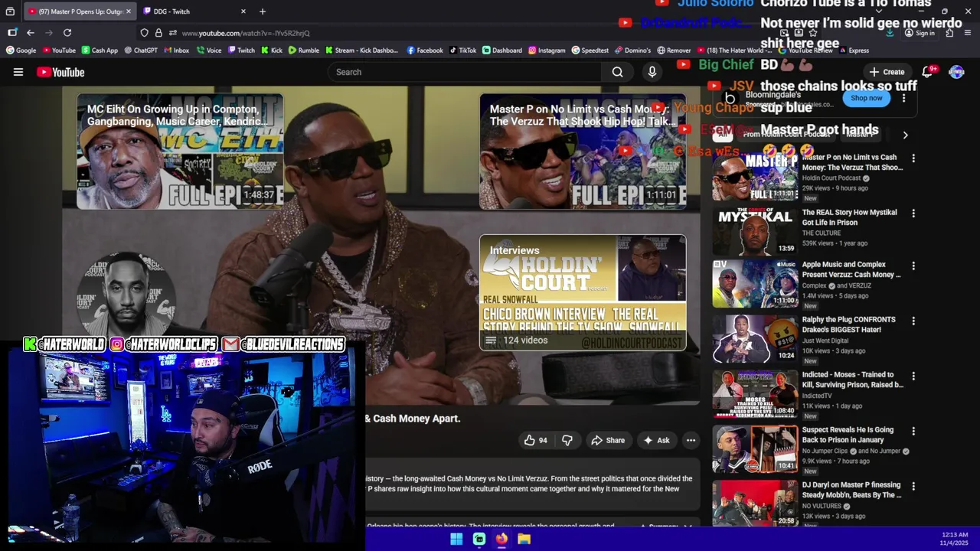Click the Create button

pos(887,72)
